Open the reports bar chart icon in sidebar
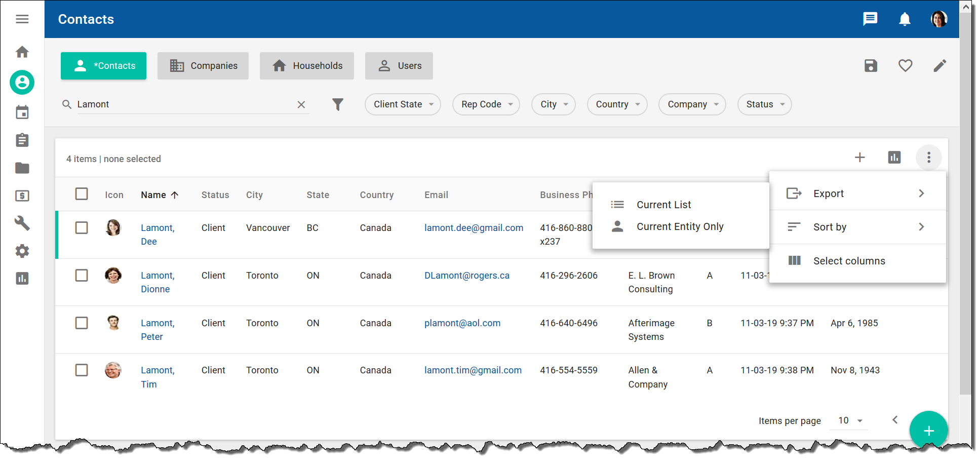 22,278
